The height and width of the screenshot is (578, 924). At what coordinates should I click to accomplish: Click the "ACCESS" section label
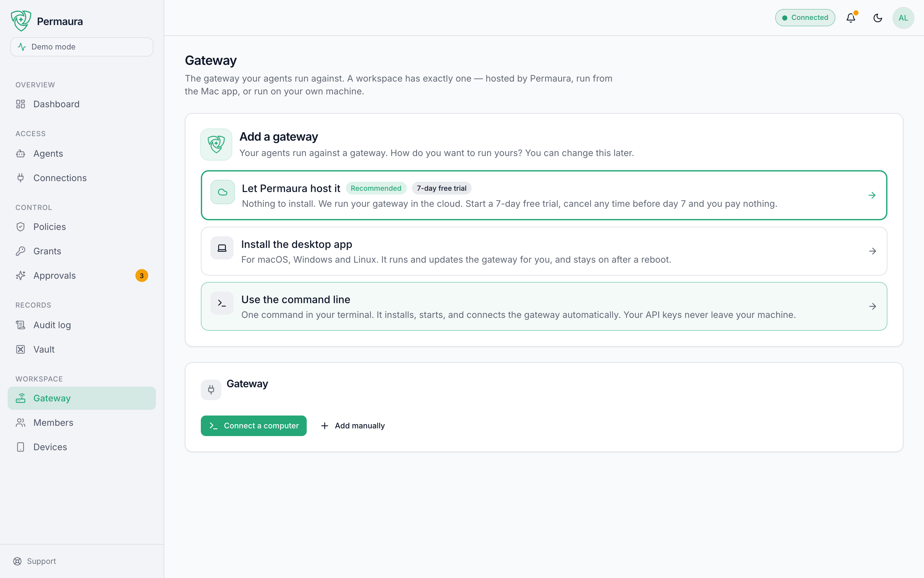tap(30, 134)
